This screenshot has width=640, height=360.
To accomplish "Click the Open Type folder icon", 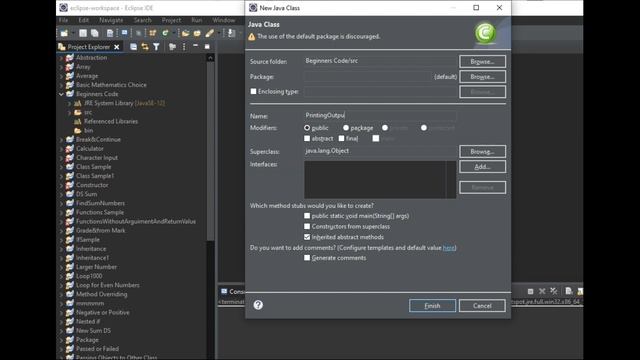I will [185, 33].
